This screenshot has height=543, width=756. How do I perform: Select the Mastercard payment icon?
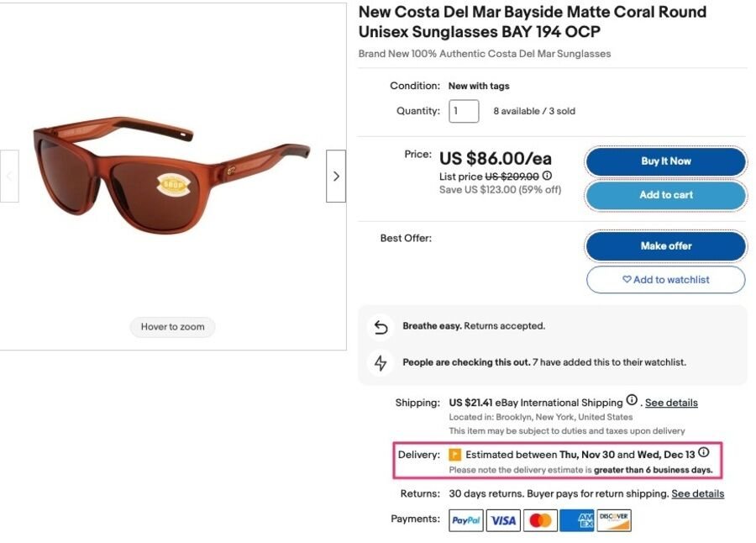(x=540, y=520)
